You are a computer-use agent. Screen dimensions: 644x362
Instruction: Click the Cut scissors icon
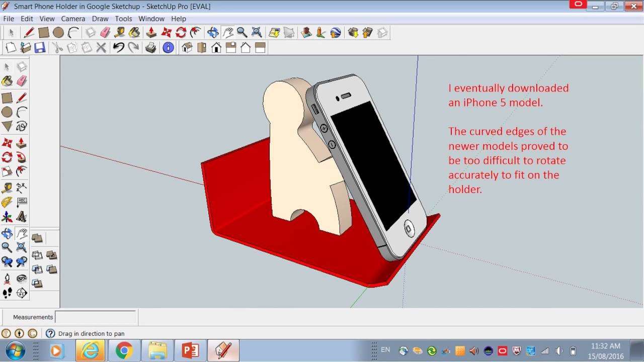click(57, 48)
